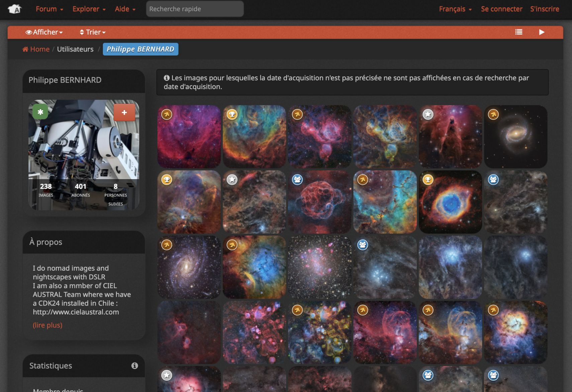572x392 pixels.
Task: Click the Se connecter link
Action: pyautogui.click(x=501, y=9)
